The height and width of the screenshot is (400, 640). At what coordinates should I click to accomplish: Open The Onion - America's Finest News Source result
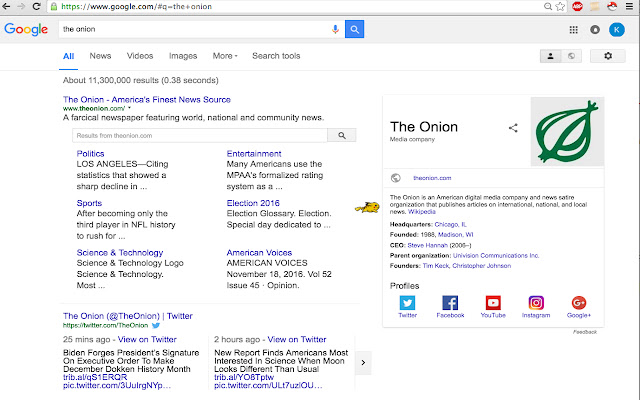coord(147,100)
